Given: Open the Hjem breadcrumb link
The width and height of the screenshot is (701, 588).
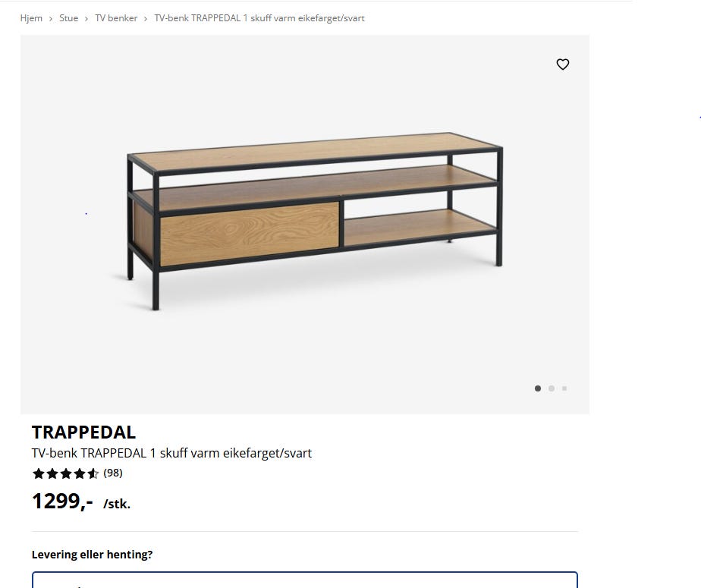Looking at the screenshot, I should (31, 18).
